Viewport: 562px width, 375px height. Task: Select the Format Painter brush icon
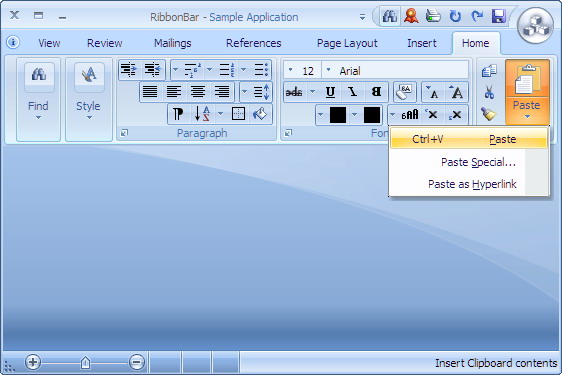click(489, 114)
